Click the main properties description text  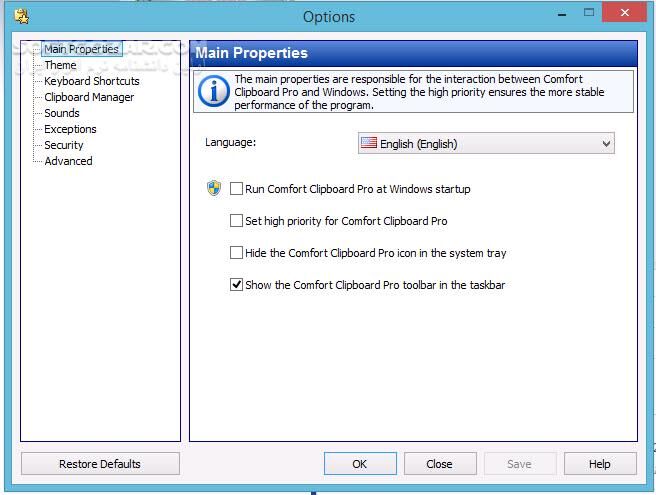419,92
